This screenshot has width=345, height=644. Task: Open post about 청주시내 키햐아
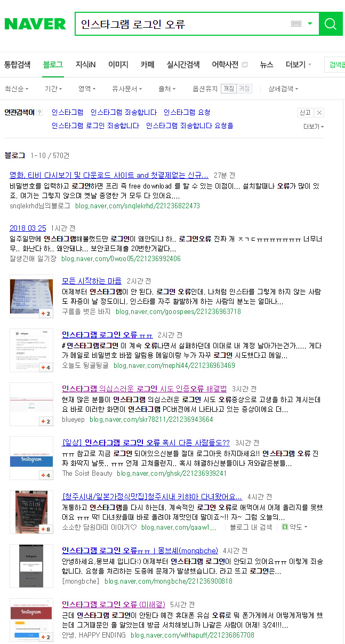(152, 496)
